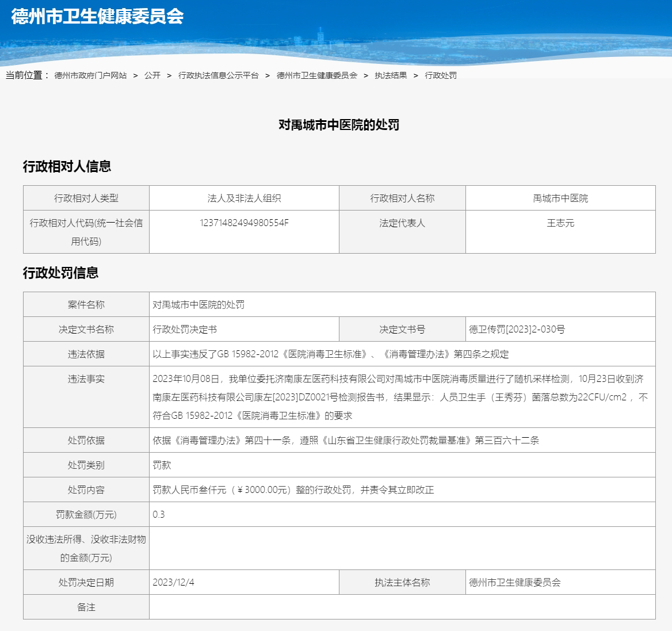Open the 行政执法信息公示平台 breadcrumb link
The width and height of the screenshot is (672, 631).
coord(218,75)
